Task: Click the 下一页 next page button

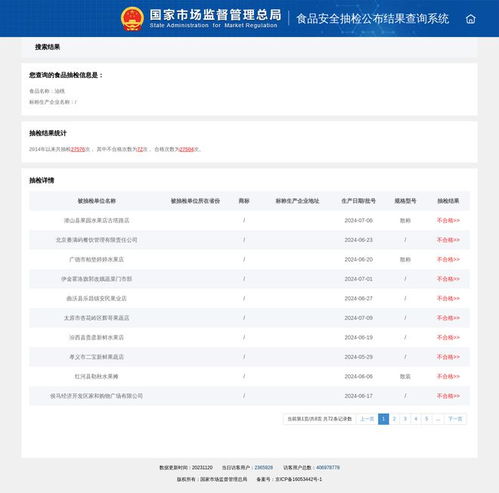Action: click(x=455, y=419)
